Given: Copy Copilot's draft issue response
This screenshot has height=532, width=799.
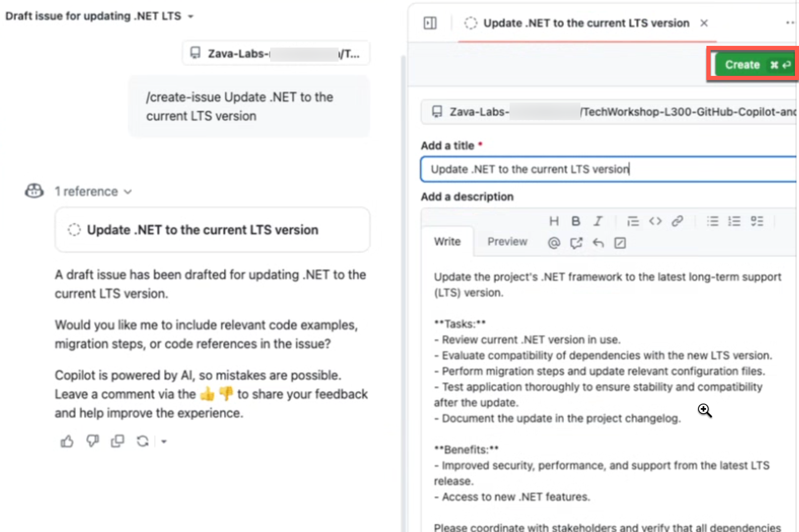Looking at the screenshot, I should click(118, 441).
